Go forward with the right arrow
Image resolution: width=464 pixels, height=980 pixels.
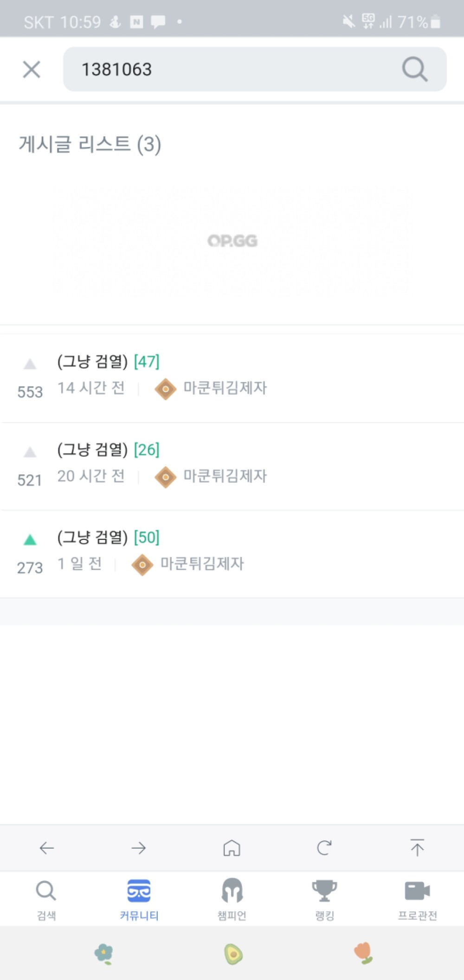[x=139, y=848]
